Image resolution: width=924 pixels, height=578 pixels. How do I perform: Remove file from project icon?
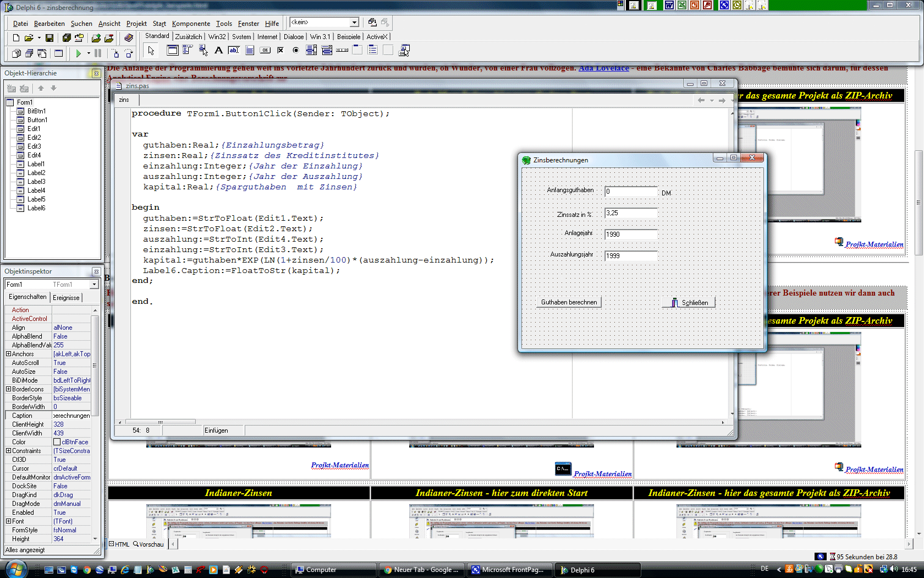[x=109, y=38]
